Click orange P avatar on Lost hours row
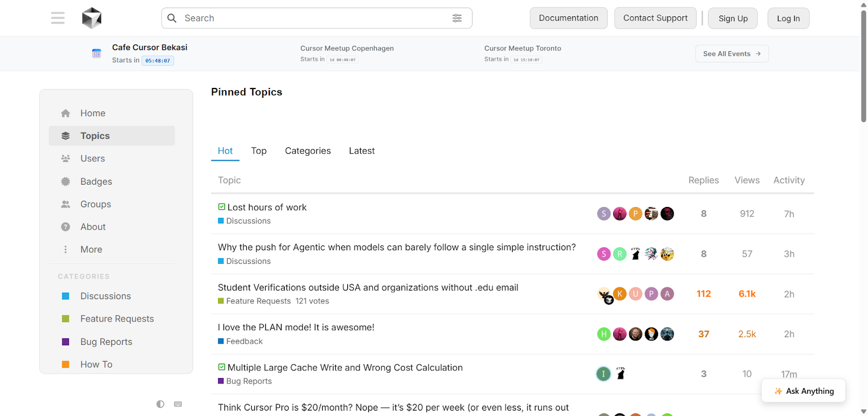 pos(636,213)
